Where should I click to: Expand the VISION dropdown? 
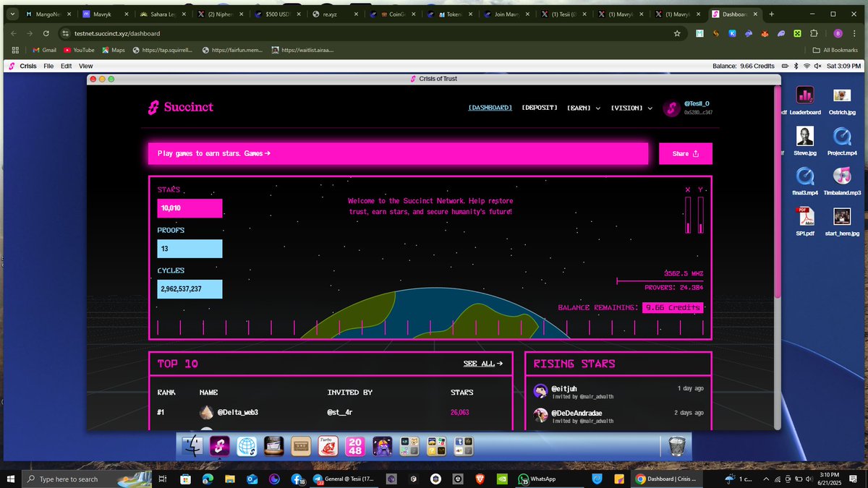(631, 108)
